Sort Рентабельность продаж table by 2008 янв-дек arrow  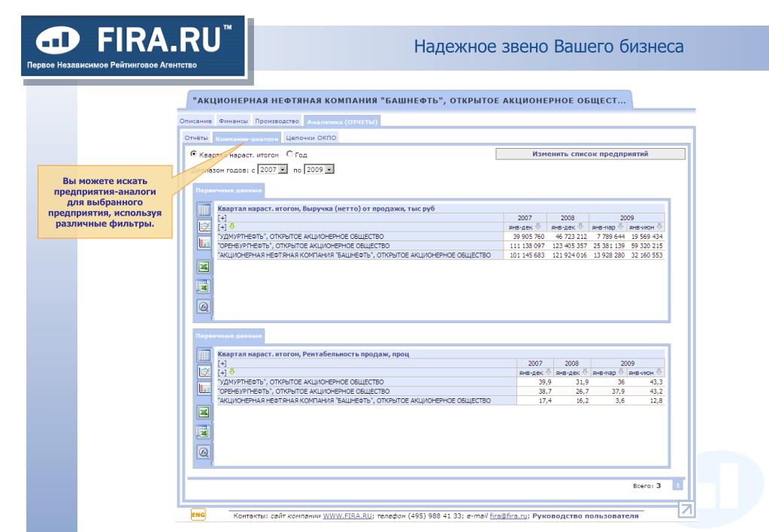pyautogui.click(x=585, y=372)
